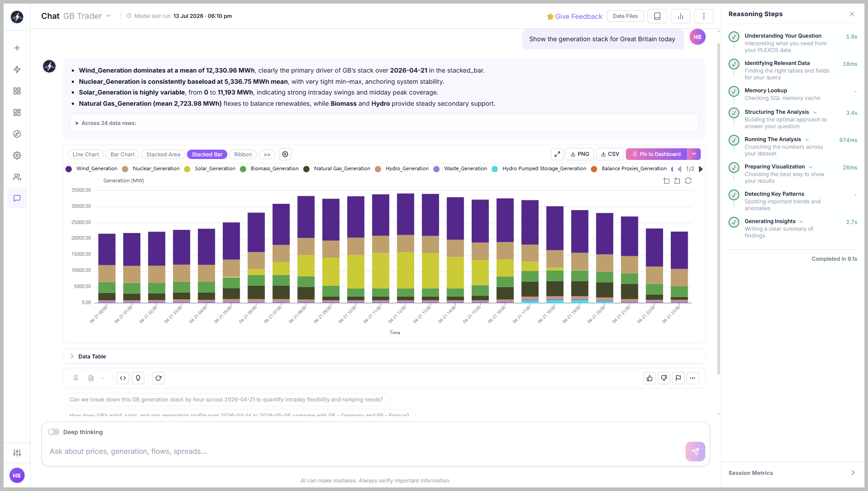This screenshot has width=868, height=491.
Task: Open the vertical three-dot header menu
Action: pos(704,16)
